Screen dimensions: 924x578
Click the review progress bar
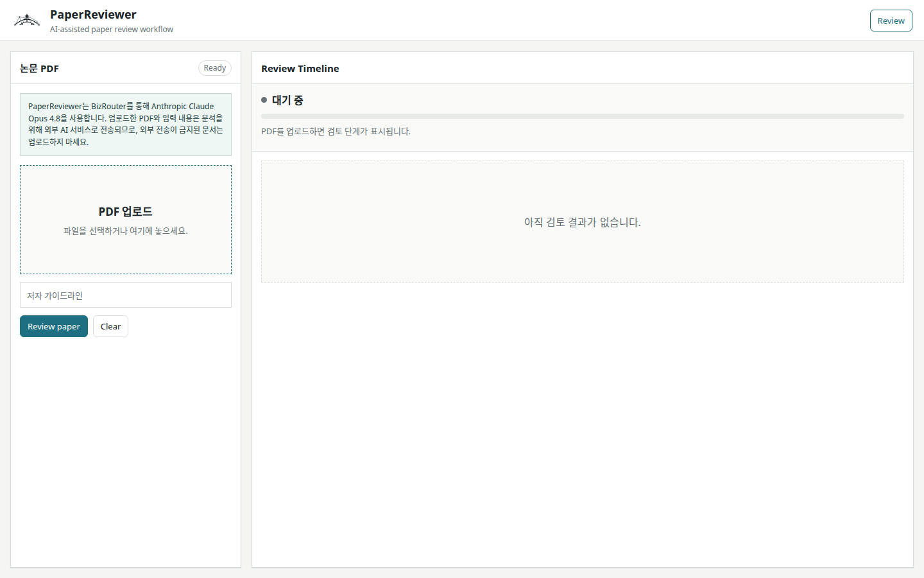click(583, 116)
